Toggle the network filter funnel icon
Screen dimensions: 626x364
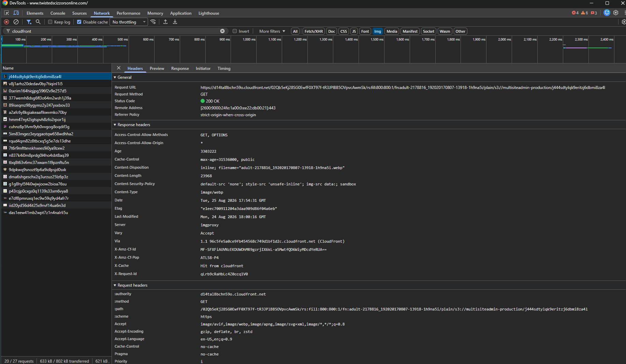pos(29,22)
